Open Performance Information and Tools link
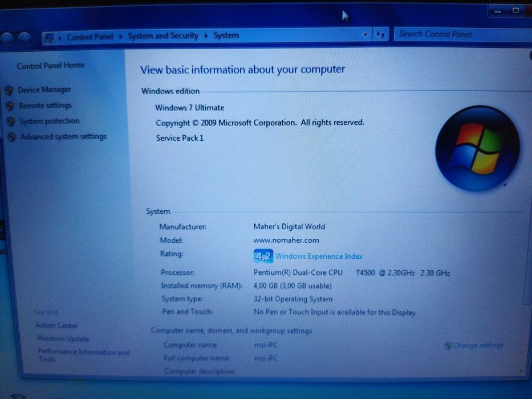The image size is (532, 399). [x=83, y=355]
